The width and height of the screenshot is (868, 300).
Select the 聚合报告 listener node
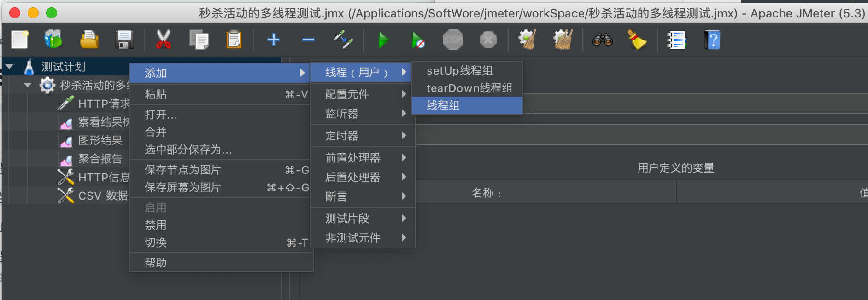(x=100, y=159)
